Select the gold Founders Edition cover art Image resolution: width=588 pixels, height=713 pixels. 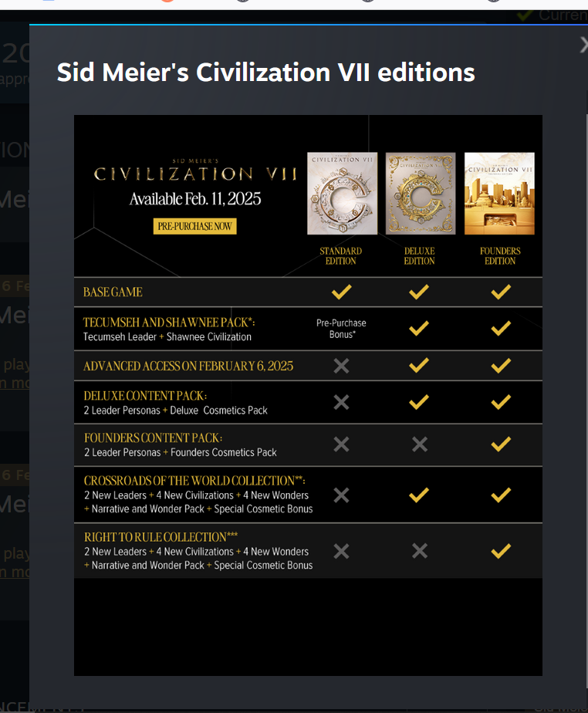click(499, 193)
